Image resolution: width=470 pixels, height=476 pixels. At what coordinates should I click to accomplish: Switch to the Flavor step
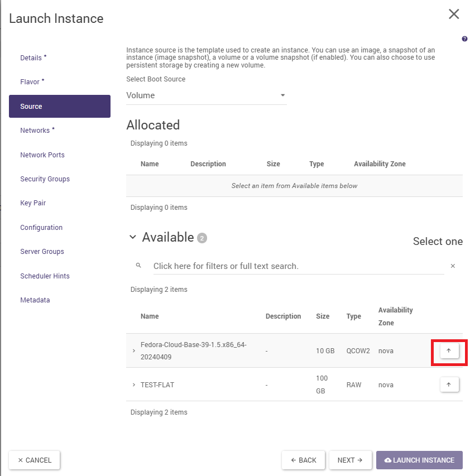pyautogui.click(x=32, y=82)
